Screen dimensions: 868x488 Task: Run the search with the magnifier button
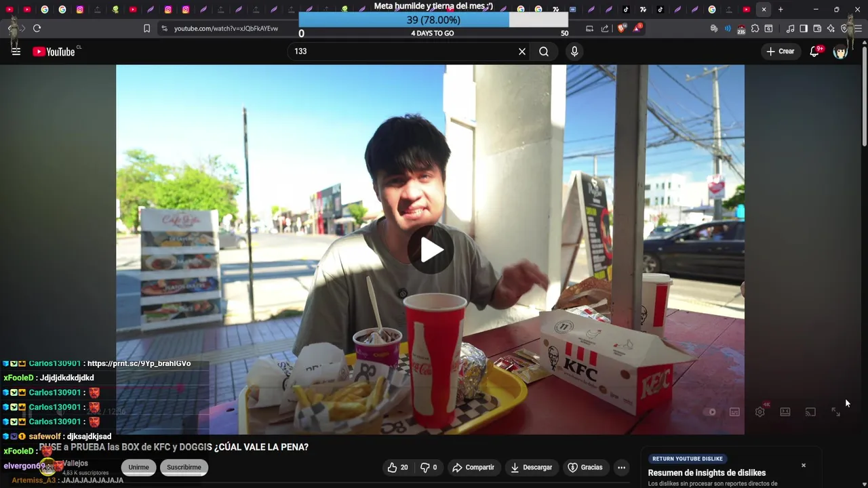(x=544, y=52)
